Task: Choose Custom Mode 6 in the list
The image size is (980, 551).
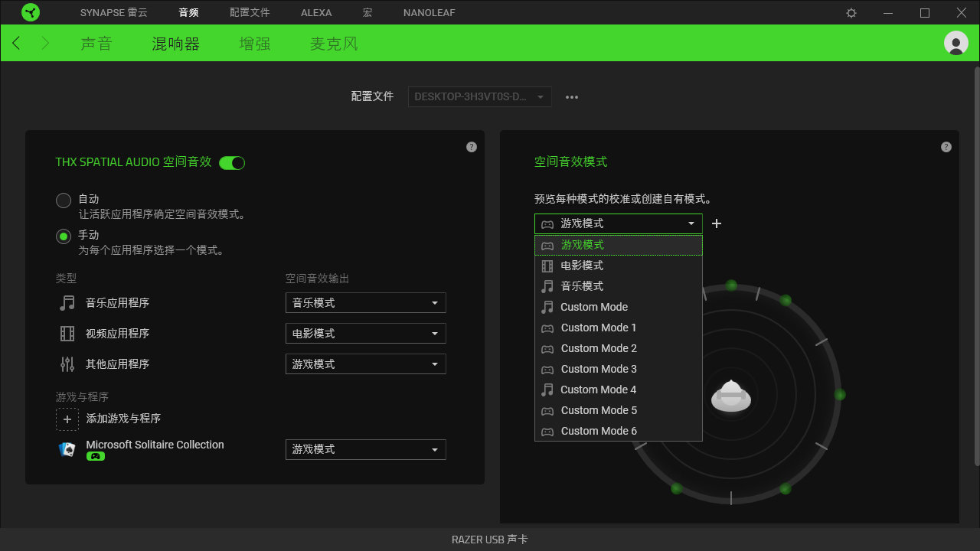Action: pos(619,431)
